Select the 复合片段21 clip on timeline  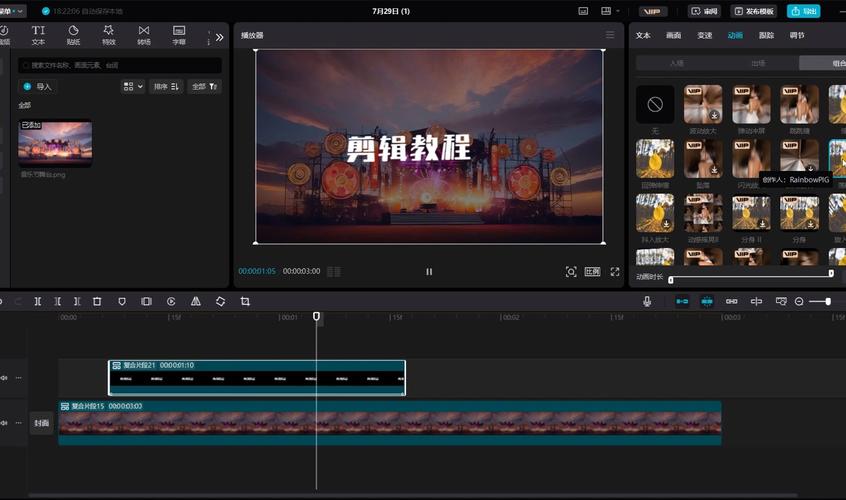point(257,378)
